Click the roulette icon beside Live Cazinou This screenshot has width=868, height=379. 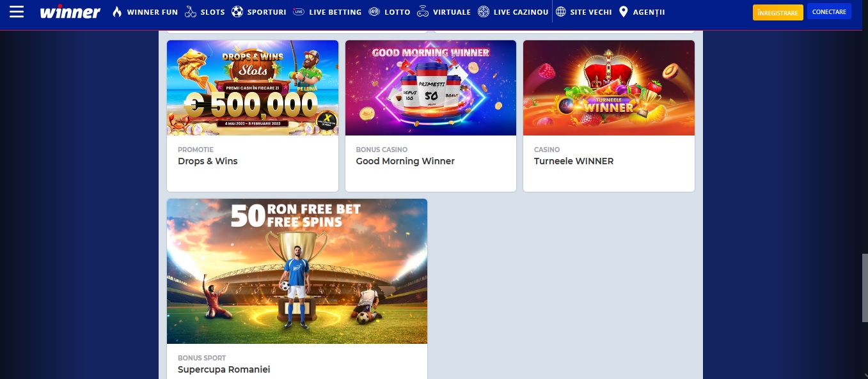[x=484, y=12]
